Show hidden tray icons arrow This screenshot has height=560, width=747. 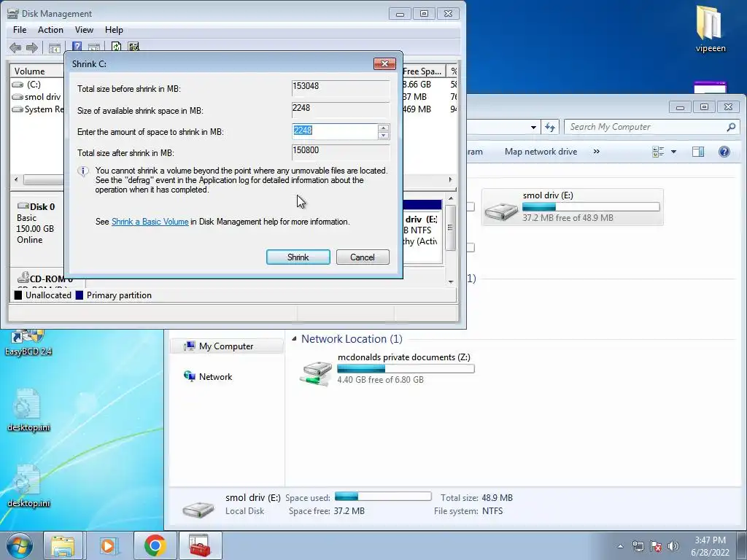620,546
